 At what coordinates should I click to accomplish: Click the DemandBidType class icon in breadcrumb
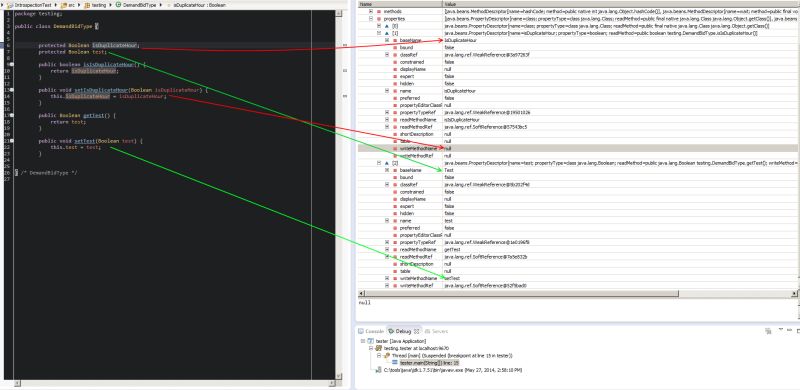tap(118, 5)
